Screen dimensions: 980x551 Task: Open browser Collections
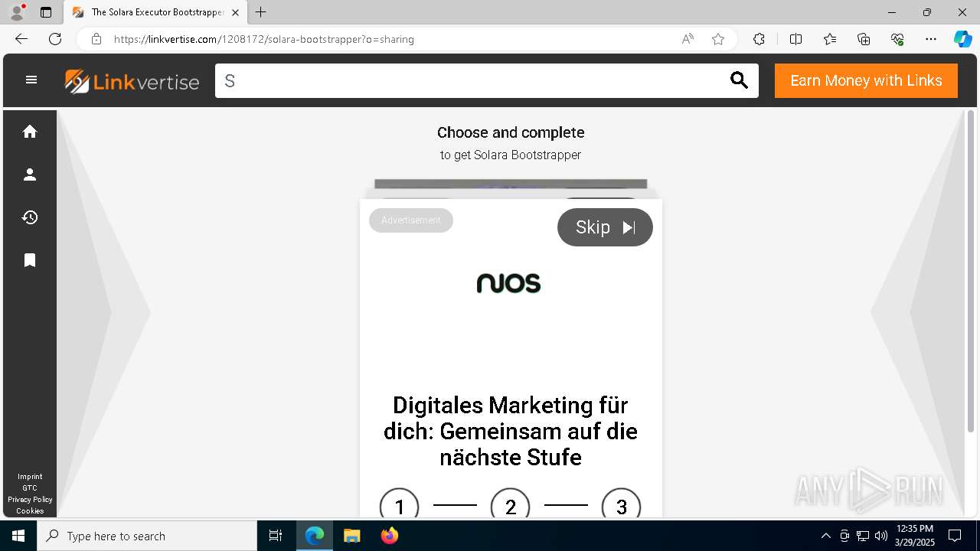(x=864, y=39)
